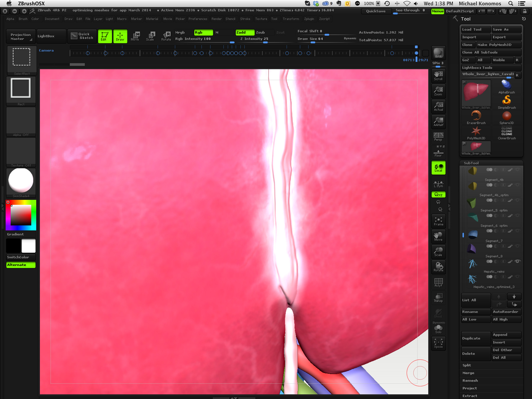Image resolution: width=532 pixels, height=399 pixels.
Task: Open the Brush menu
Action: [x=23, y=19]
